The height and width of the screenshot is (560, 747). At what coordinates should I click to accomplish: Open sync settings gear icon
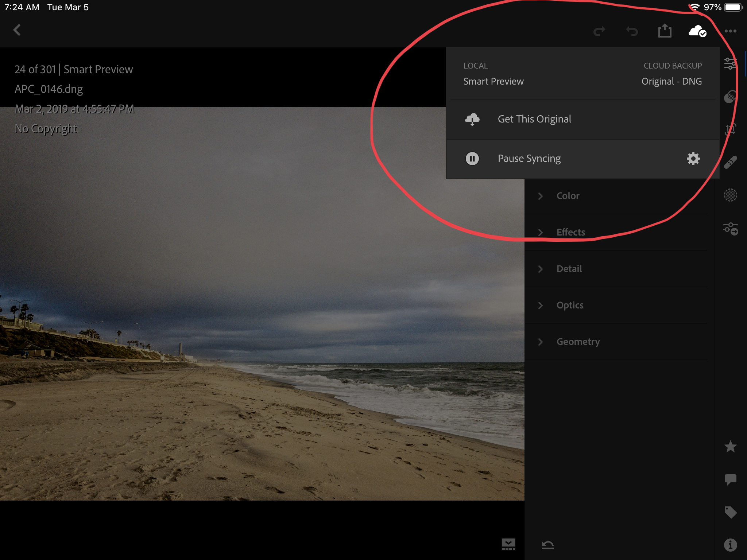693,158
